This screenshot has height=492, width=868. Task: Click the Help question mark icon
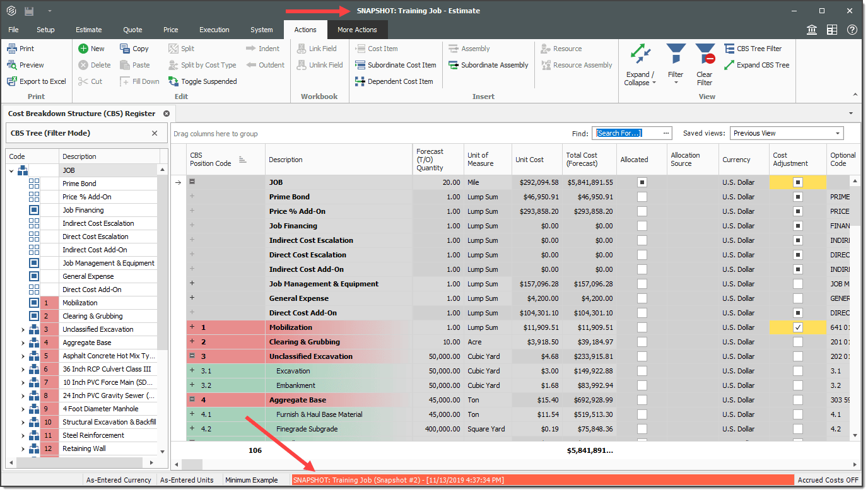point(852,30)
